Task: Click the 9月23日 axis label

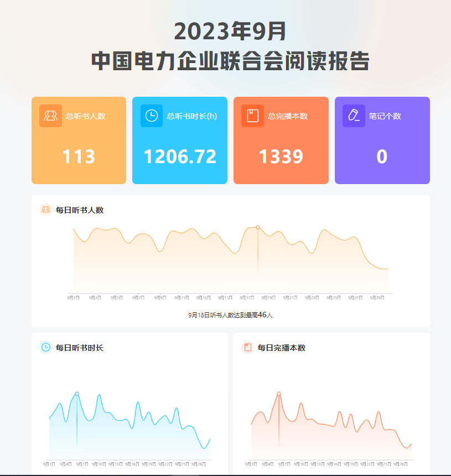Action: (312, 298)
